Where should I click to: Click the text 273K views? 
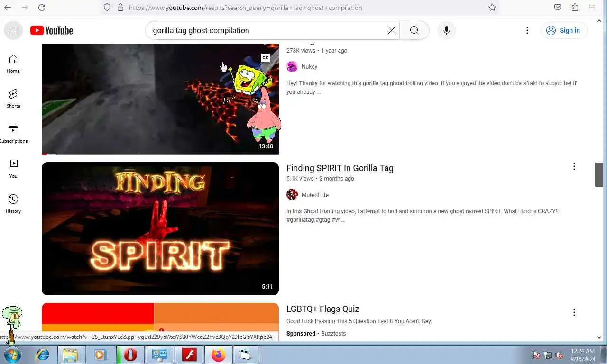(301, 51)
